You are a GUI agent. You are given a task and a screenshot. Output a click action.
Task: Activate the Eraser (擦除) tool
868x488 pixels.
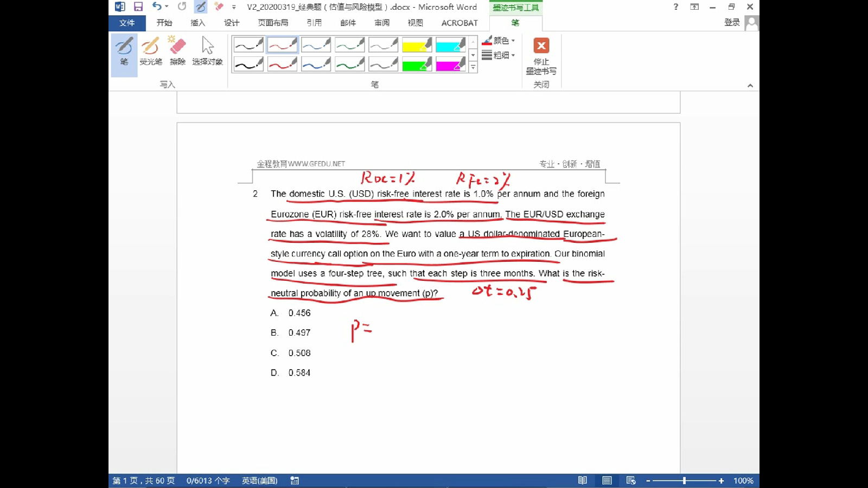[177, 52]
